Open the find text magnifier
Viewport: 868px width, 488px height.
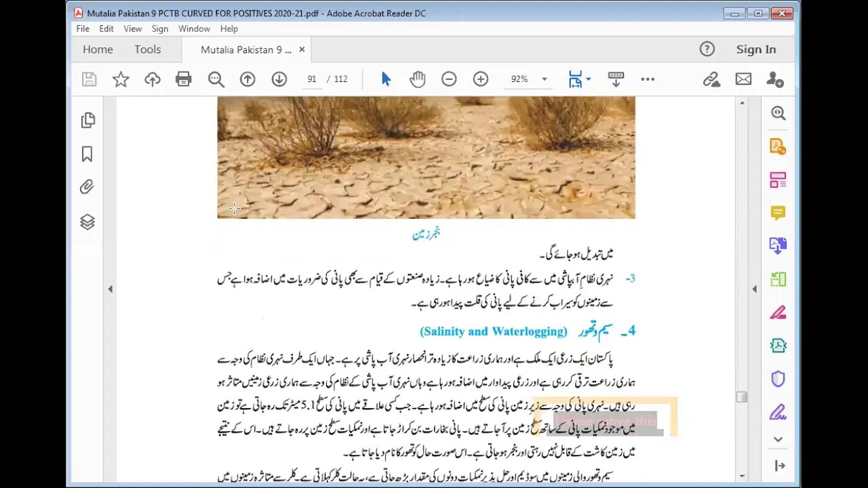click(216, 79)
